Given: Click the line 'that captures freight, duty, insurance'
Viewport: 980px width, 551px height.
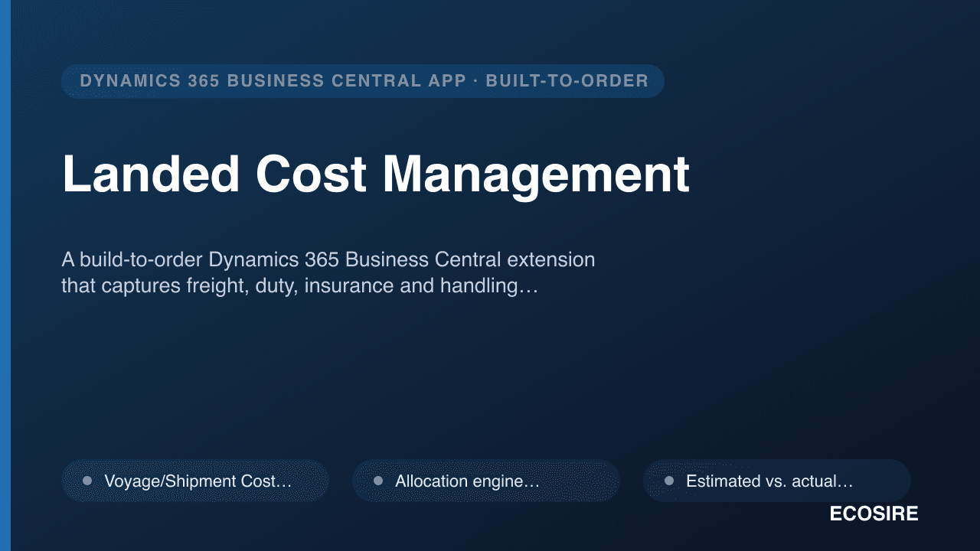Looking at the screenshot, I should (x=300, y=286).
